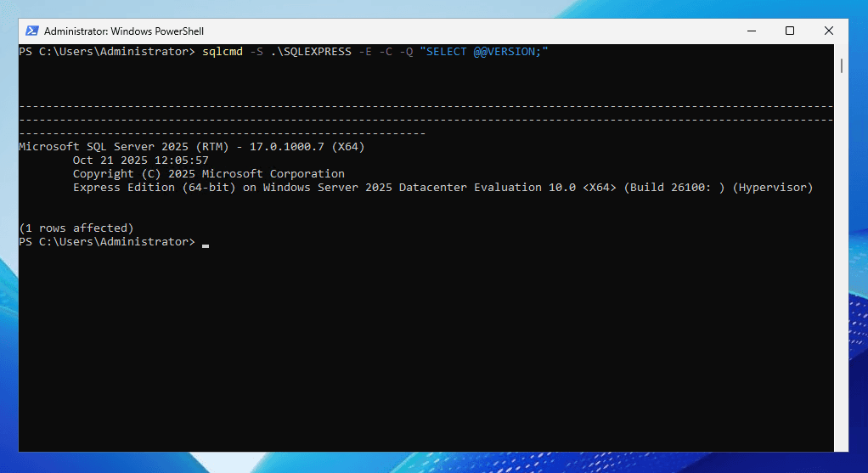Click the '-S' flag in the command
This screenshot has height=473, width=868.
(256, 52)
